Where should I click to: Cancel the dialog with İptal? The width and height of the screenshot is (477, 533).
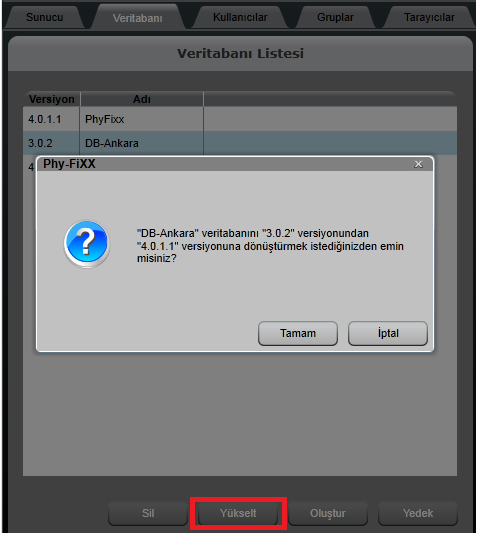tap(388, 333)
